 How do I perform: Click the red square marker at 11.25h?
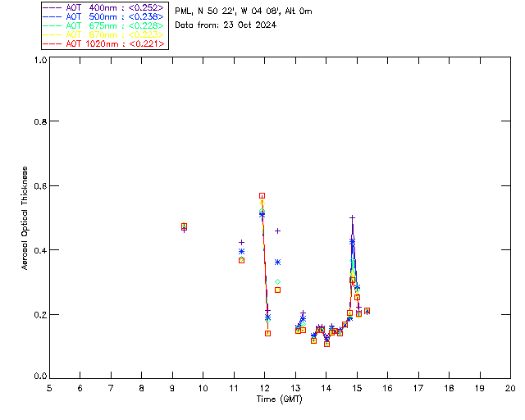pyautogui.click(x=241, y=261)
